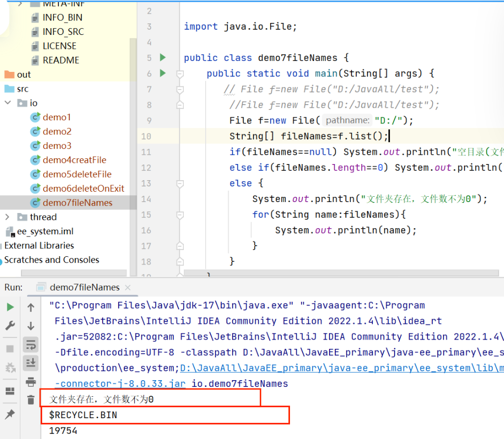Screen dimensions: 504x439
Task: Collapse the io package folder
Action: 8,103
